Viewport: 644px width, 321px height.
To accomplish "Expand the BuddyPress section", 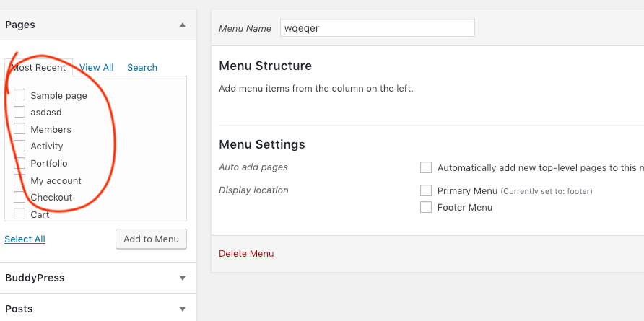I will (183, 278).
